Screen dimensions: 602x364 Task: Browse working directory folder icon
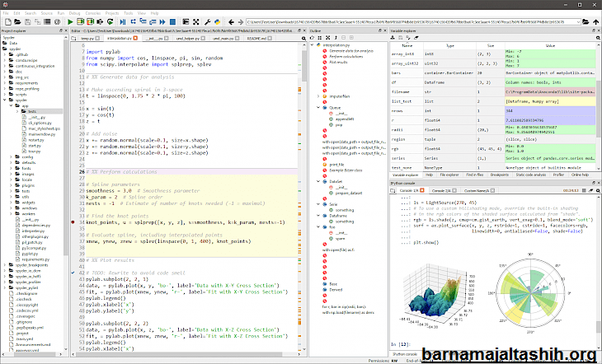[x=586, y=22]
